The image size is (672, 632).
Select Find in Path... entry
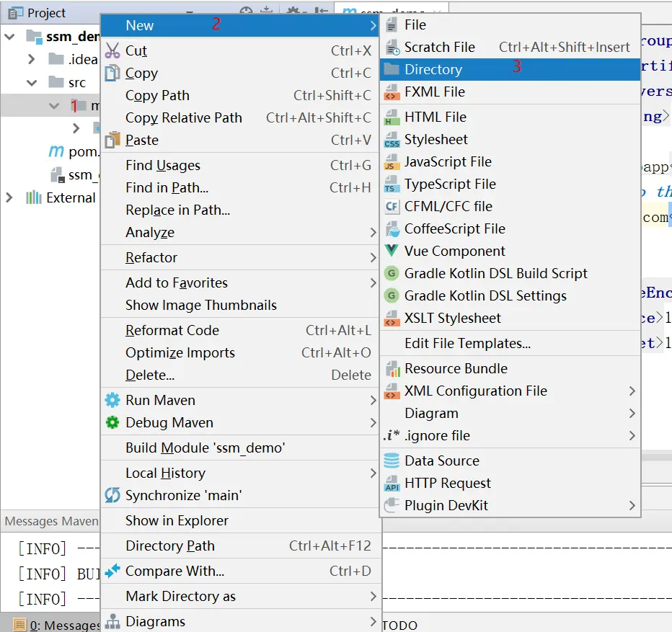point(241,187)
